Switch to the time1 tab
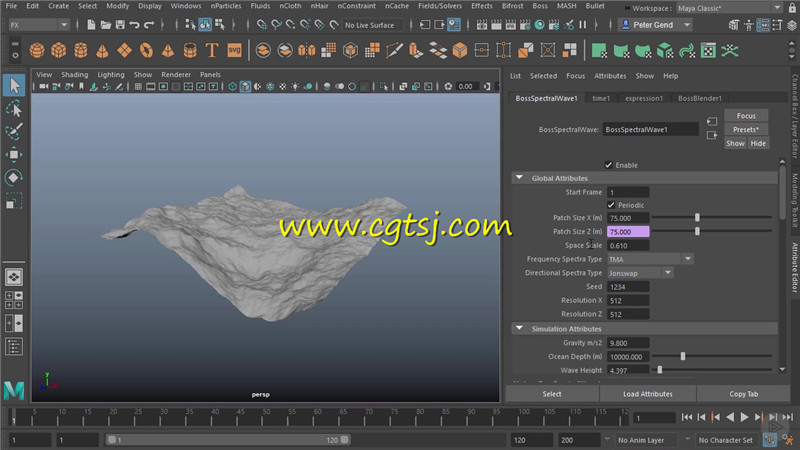This screenshot has height=450, width=800. click(601, 98)
